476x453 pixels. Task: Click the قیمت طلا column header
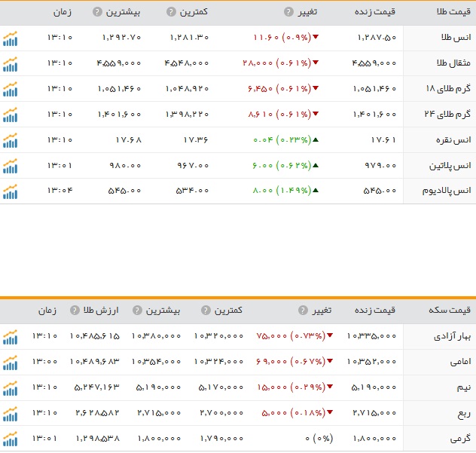click(454, 11)
